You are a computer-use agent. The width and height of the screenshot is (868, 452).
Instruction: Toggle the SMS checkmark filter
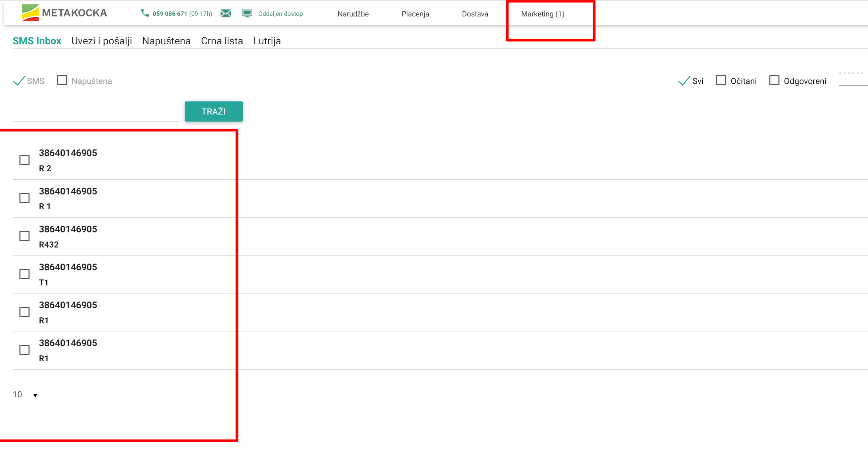click(19, 81)
